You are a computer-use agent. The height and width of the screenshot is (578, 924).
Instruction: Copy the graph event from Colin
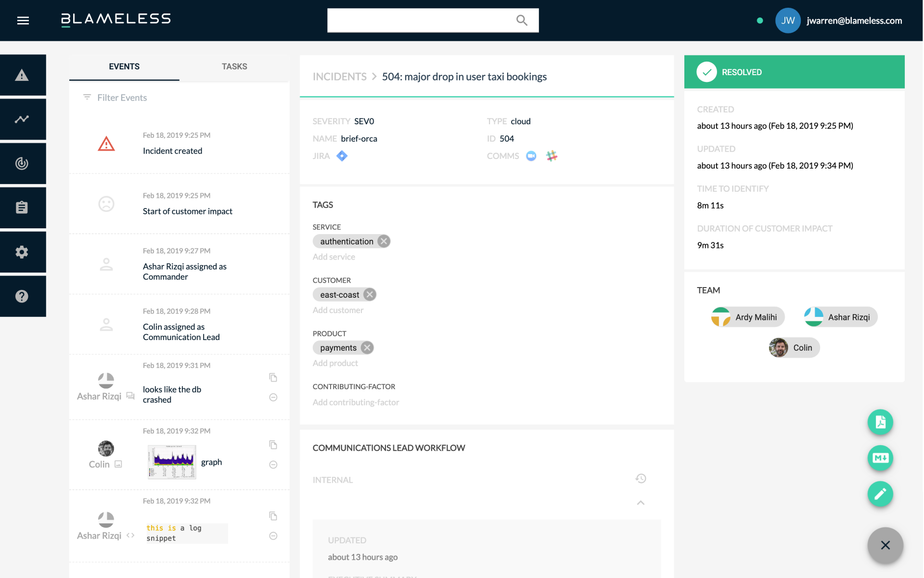pyautogui.click(x=273, y=445)
